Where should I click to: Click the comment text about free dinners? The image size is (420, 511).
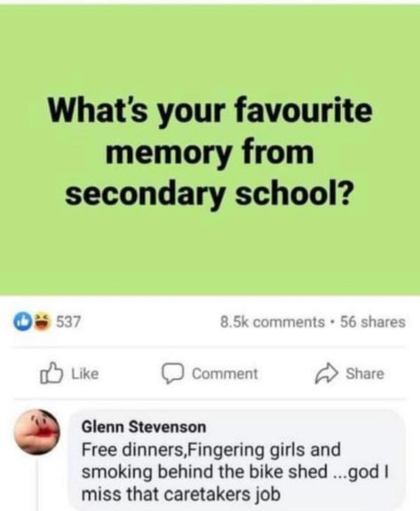(234, 472)
